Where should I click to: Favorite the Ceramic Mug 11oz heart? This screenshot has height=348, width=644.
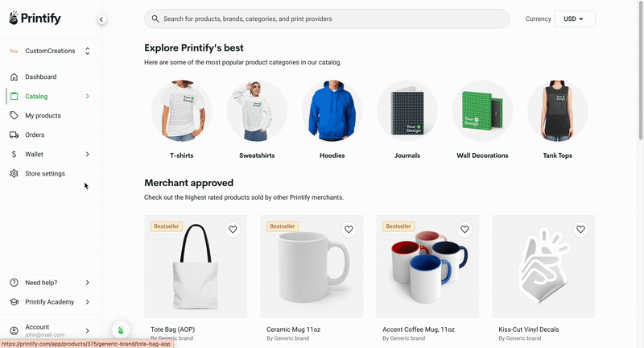point(349,230)
